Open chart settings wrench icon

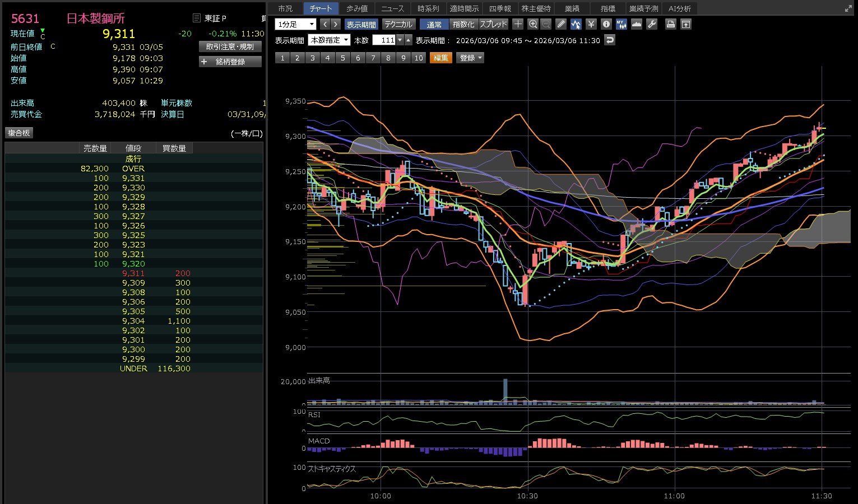[651, 24]
